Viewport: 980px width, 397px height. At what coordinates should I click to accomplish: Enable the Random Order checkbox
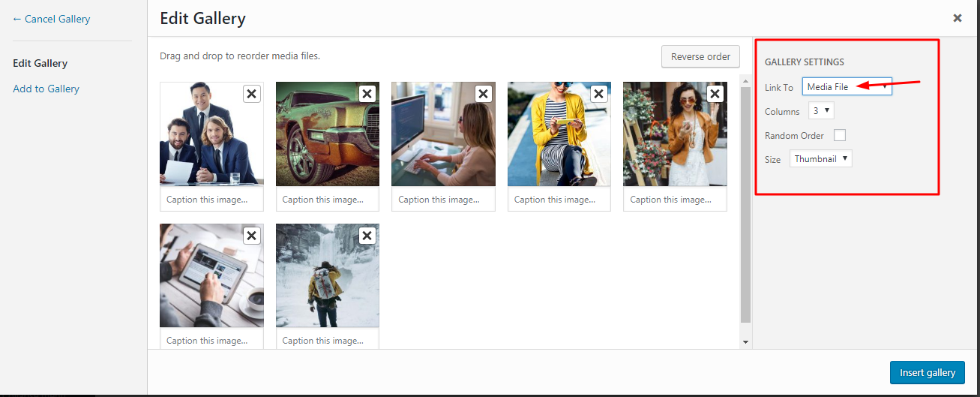point(840,135)
